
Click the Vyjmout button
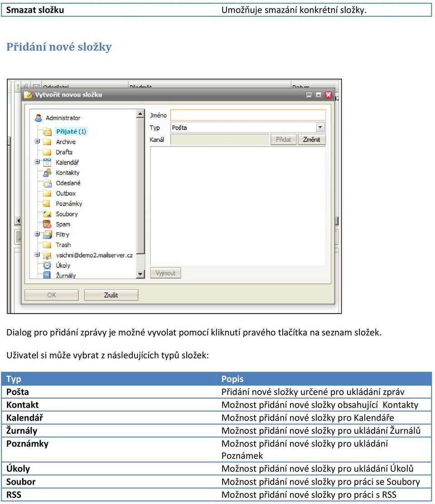click(165, 273)
